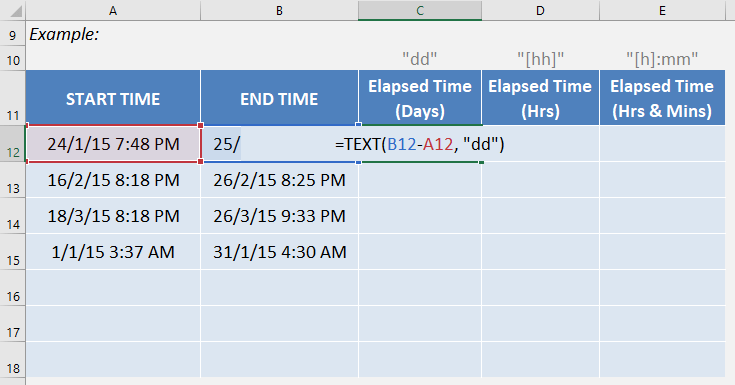735x385 pixels.
Task: Click cell with 18/3/15 8:18 PM
Action: click(x=113, y=216)
